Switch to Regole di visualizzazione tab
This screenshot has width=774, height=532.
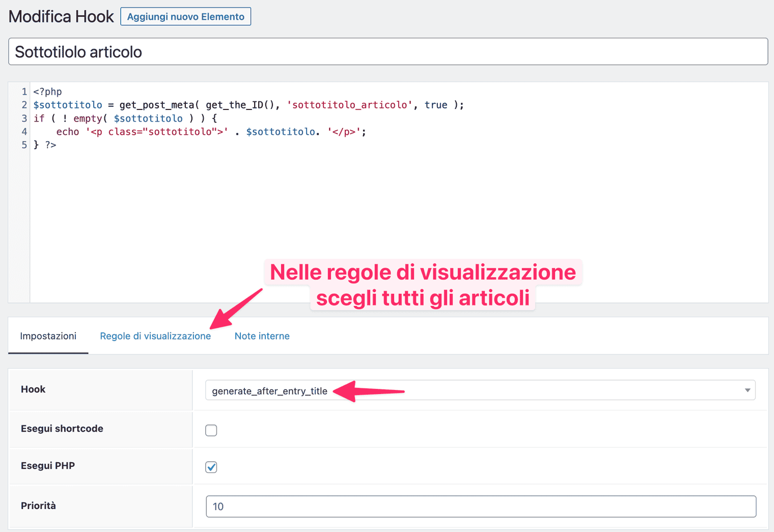click(155, 336)
